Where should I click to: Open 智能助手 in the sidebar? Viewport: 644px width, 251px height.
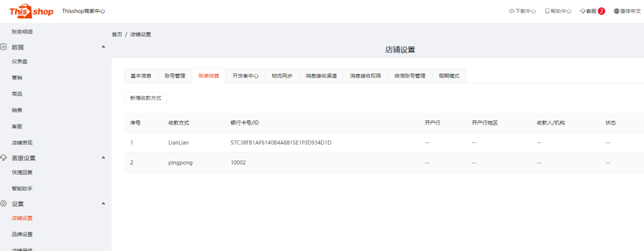point(22,188)
